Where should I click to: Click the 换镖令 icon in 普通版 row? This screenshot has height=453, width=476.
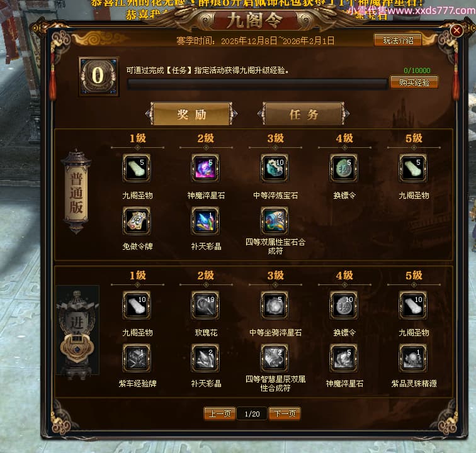tap(344, 168)
